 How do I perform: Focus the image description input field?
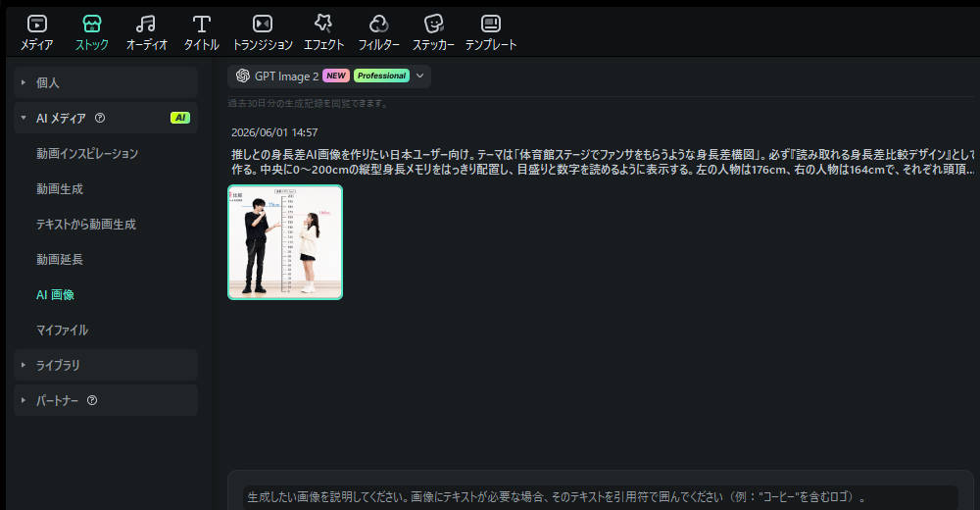coord(600,497)
